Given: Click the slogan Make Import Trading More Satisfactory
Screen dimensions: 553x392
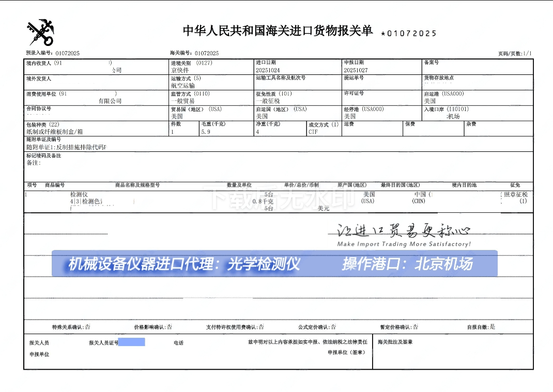Looking at the screenshot, I should (404, 244).
